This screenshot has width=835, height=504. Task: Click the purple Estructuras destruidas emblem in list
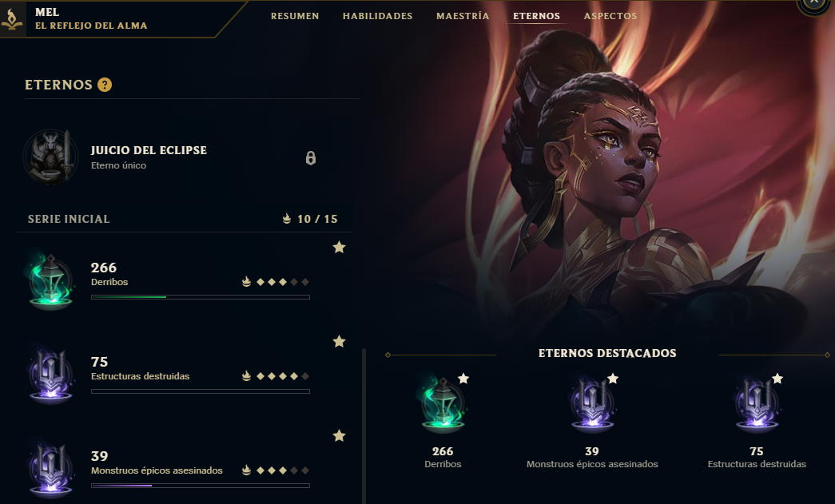50,375
